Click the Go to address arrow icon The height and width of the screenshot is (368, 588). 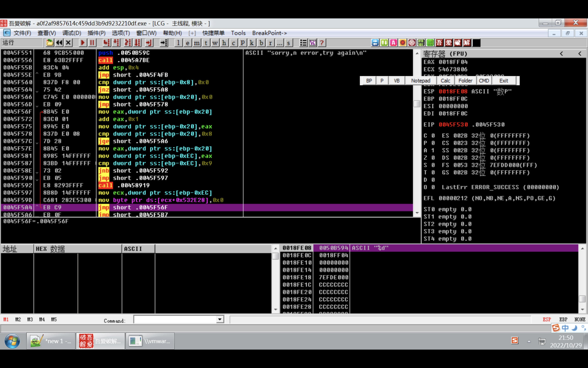pyautogui.click(x=164, y=43)
